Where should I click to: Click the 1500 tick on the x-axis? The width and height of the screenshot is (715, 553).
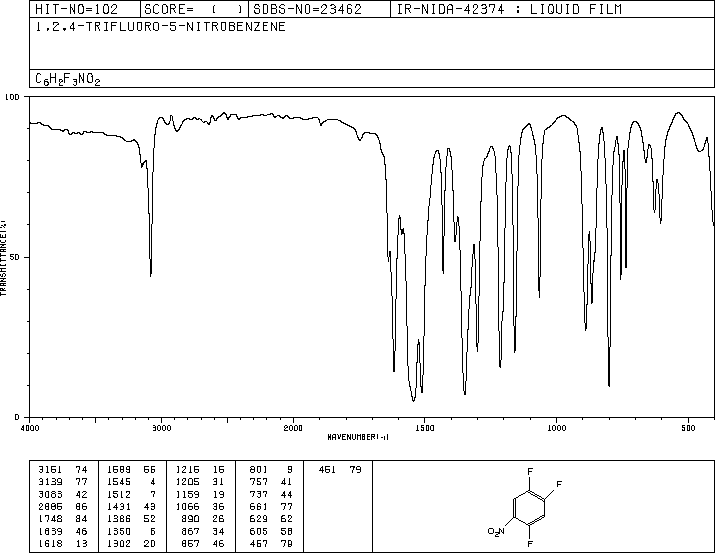425,428
